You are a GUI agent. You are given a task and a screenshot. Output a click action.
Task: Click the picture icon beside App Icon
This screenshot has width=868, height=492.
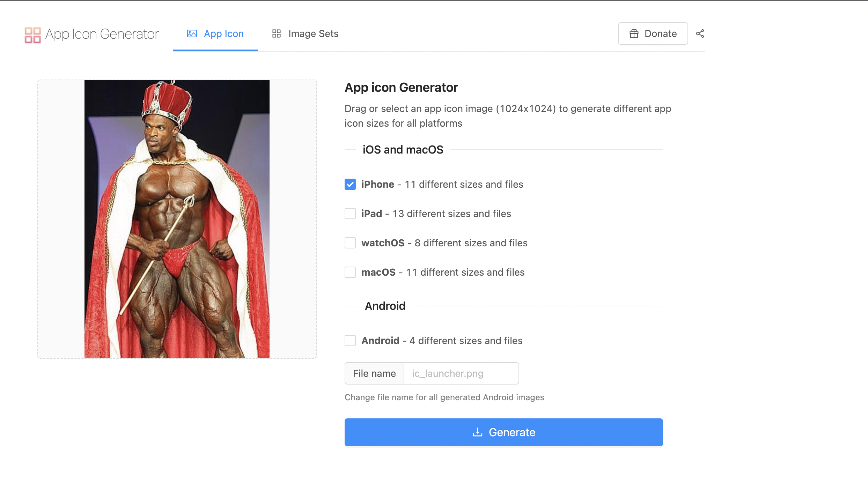pos(192,33)
